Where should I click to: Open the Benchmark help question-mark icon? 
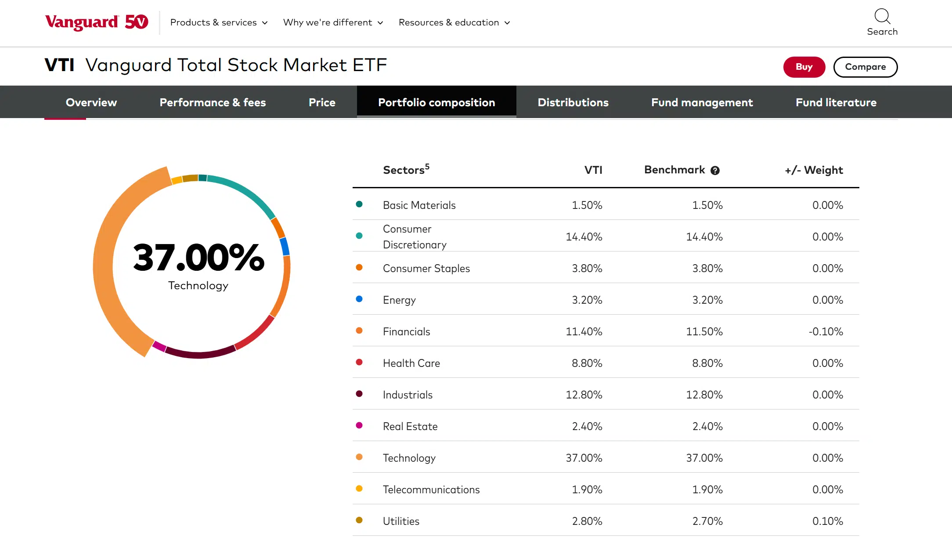[x=715, y=170]
